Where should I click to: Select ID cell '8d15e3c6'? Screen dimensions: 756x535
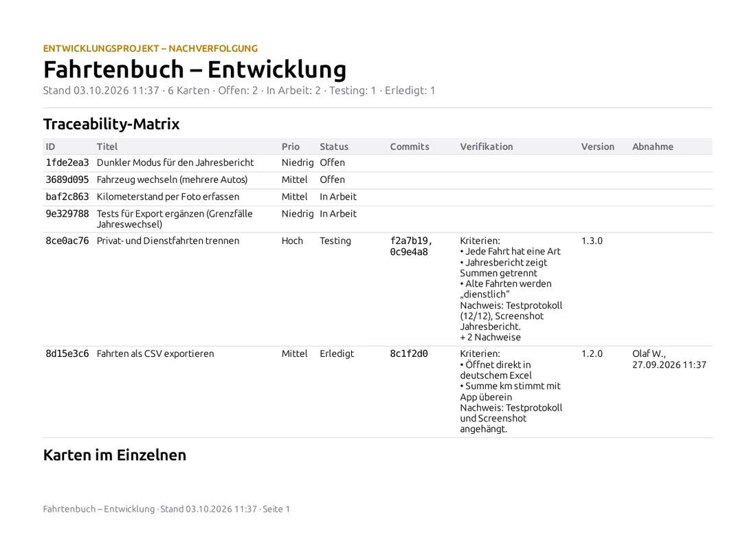(x=67, y=353)
